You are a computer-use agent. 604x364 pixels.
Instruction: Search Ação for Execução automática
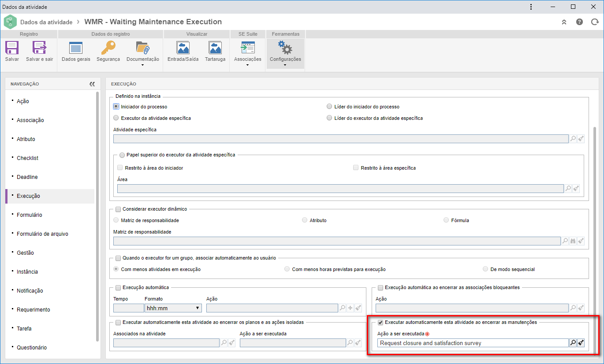[x=343, y=308]
